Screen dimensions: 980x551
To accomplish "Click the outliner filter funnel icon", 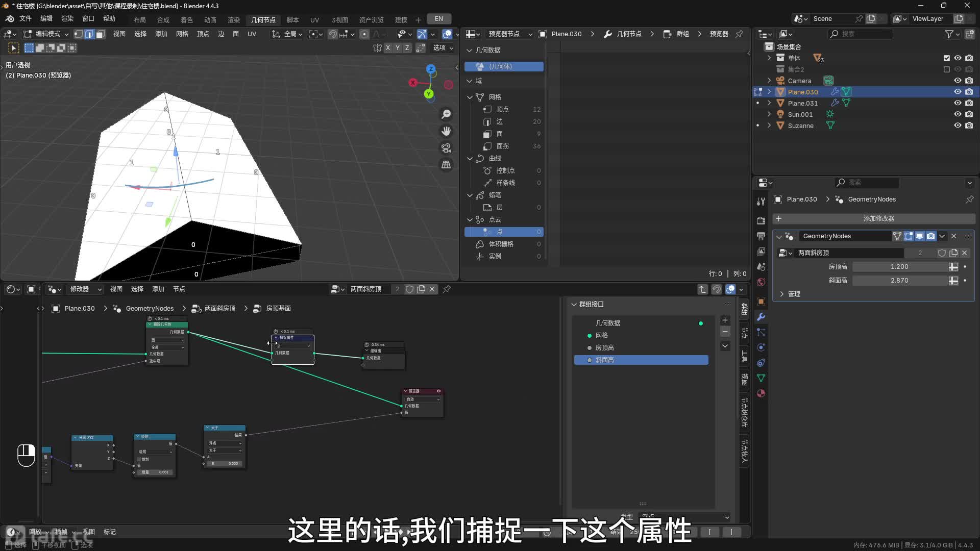I will coord(949,34).
